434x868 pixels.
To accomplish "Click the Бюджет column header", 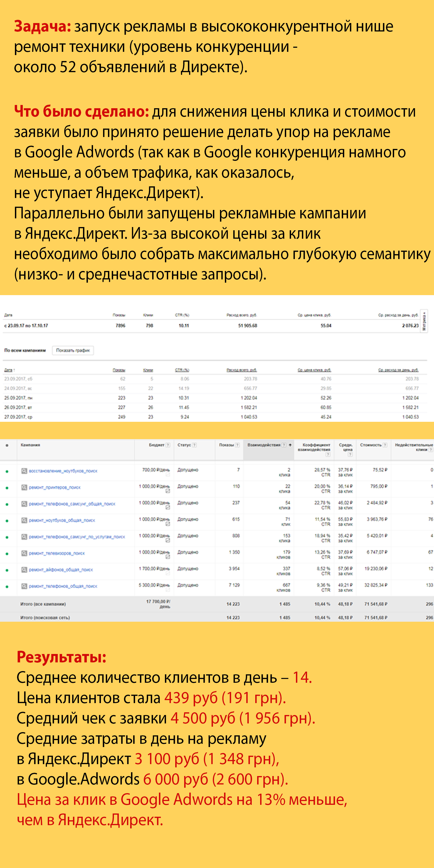I will (x=157, y=445).
